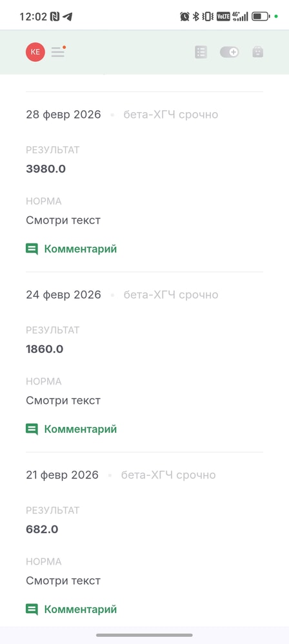Tap comment icon under 3980.0 result
The image size is (289, 644).
(x=32, y=249)
